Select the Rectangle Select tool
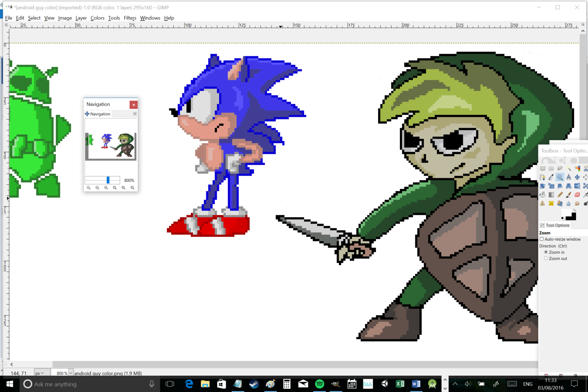The height and width of the screenshot is (392, 588). click(543, 168)
